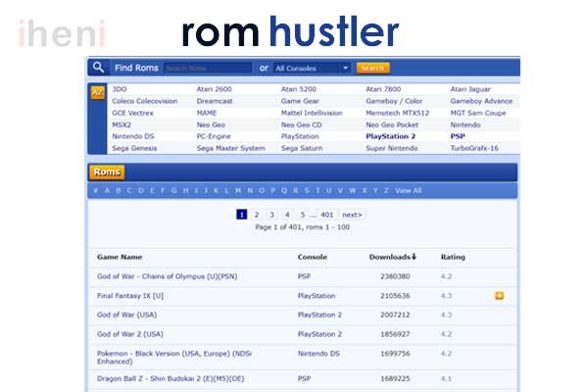Image resolution: width=588 pixels, height=392 pixels.
Task: Filter roms by letter A
Action: [x=107, y=191]
